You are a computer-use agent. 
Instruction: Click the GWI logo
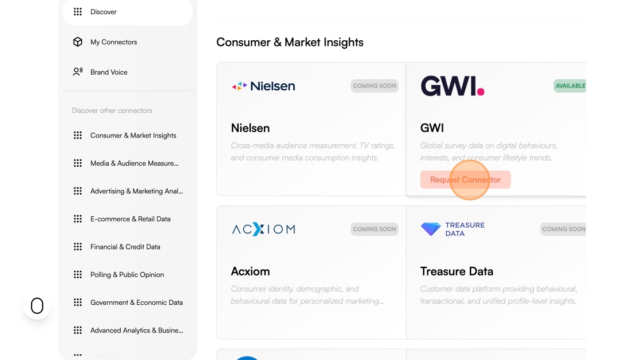(x=452, y=86)
